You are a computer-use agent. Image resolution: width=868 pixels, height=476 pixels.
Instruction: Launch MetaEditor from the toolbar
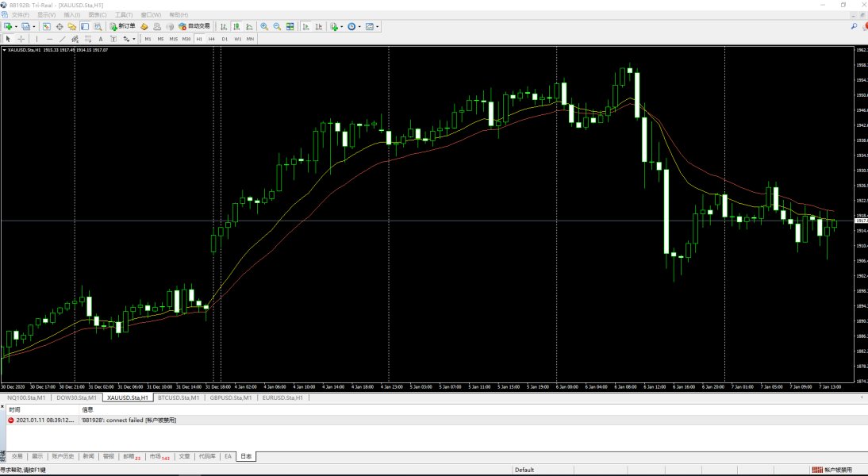tap(144, 26)
